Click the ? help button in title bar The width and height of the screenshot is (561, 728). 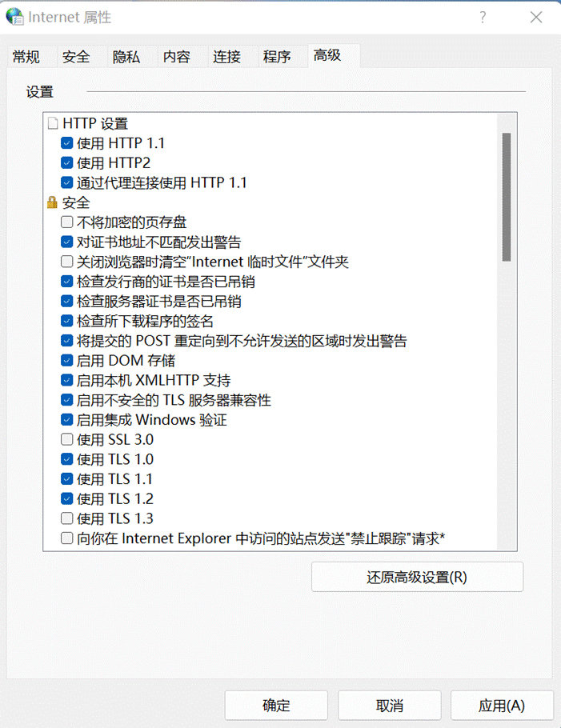483,18
